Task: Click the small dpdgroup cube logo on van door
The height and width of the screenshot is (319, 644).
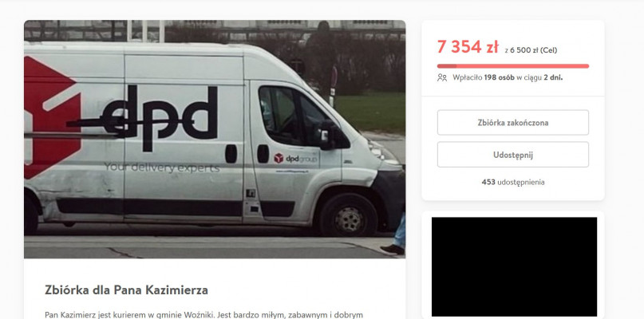Action: [x=279, y=158]
